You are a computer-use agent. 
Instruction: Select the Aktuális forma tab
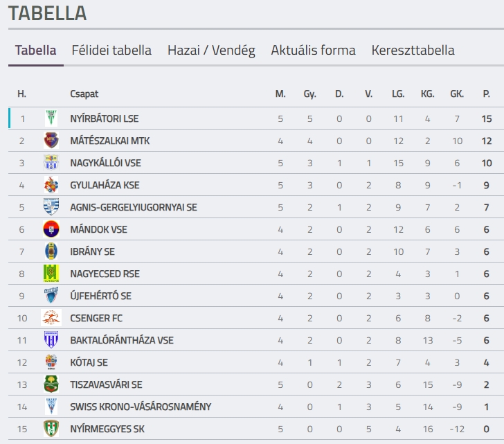point(313,51)
